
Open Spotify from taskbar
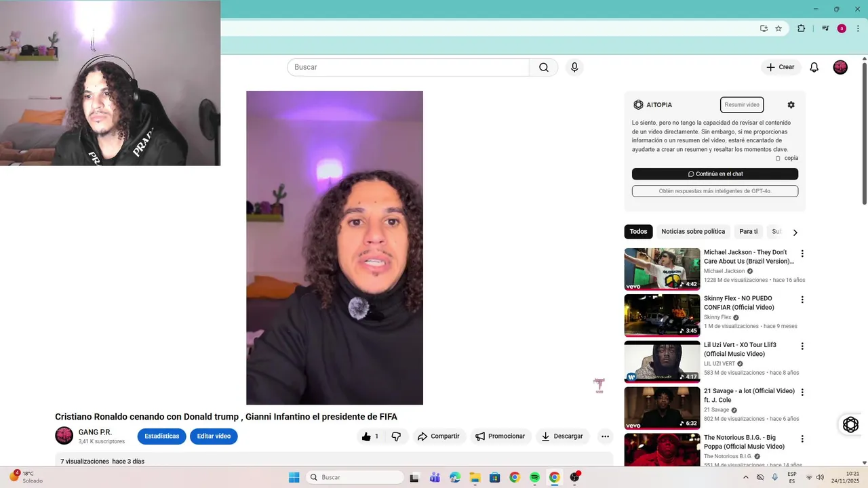pyautogui.click(x=534, y=478)
